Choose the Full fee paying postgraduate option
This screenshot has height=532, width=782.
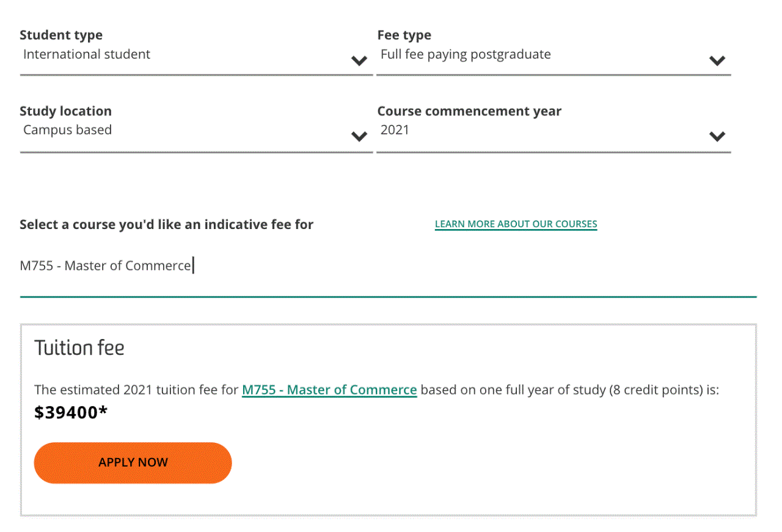tap(466, 54)
